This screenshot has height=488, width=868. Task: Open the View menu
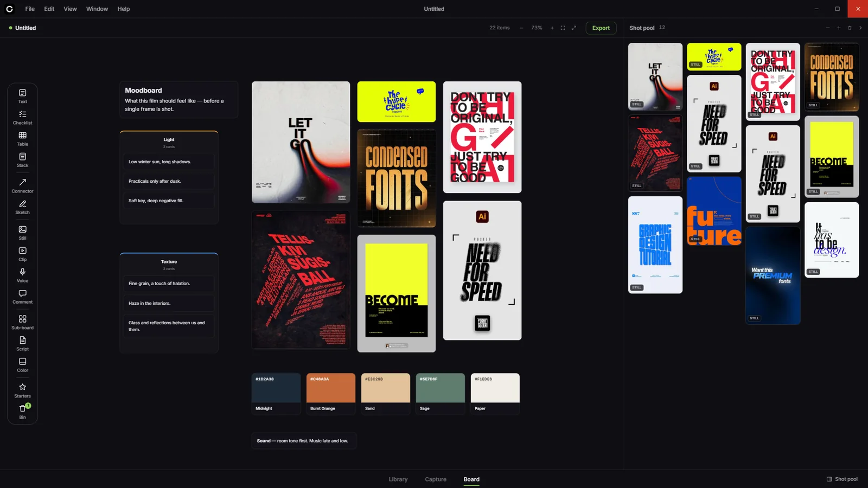[x=70, y=9]
